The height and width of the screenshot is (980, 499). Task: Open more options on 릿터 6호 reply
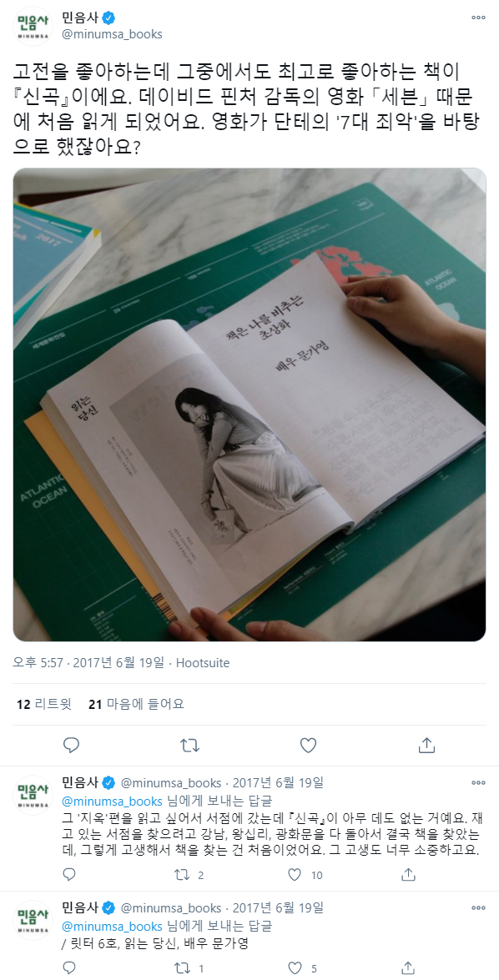pyautogui.click(x=478, y=907)
